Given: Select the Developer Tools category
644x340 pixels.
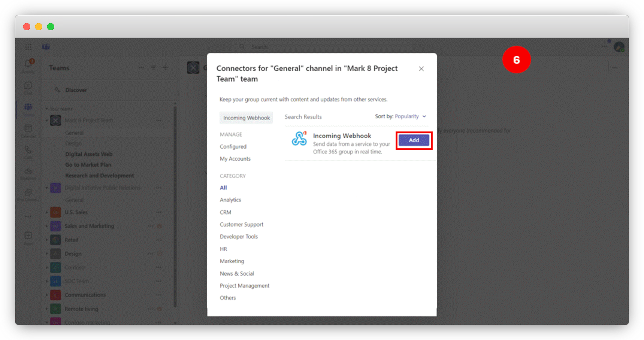Looking at the screenshot, I should (x=238, y=236).
